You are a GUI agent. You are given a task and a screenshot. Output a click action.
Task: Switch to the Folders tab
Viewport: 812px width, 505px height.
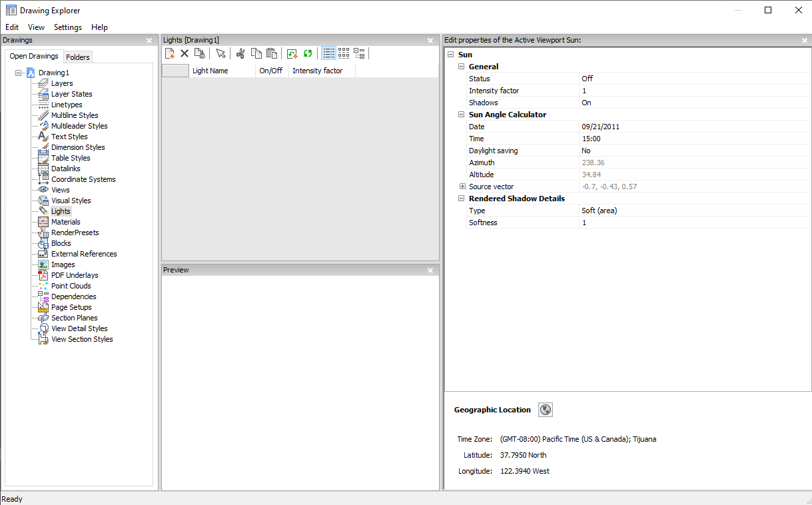(x=78, y=57)
